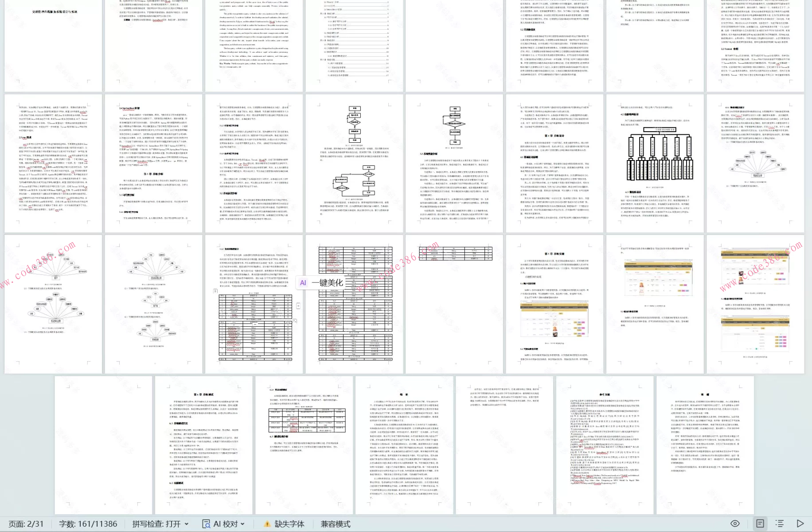Select the page with the system structure org chart
The height and width of the screenshot is (532, 812).
pyautogui.click(x=655, y=163)
